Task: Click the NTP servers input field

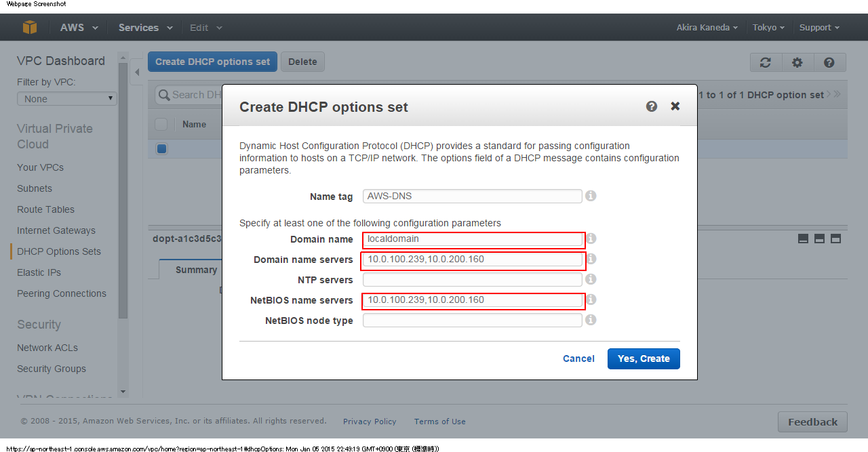Action: coord(472,280)
